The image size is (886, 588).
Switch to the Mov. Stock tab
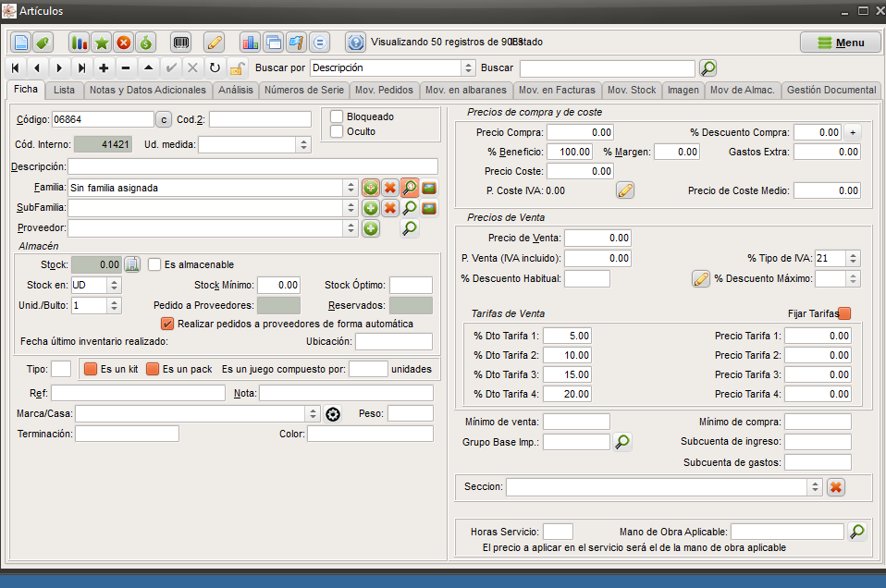point(632,90)
